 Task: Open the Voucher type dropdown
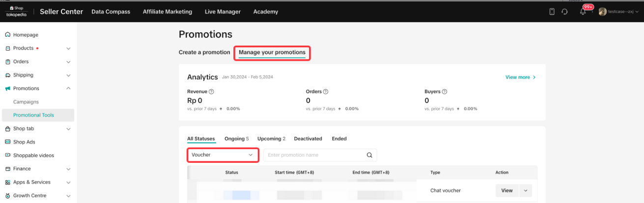[x=223, y=155]
